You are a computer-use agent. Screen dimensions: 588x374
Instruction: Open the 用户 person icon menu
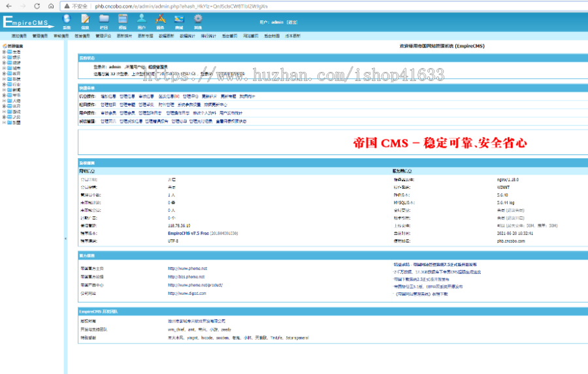(141, 22)
